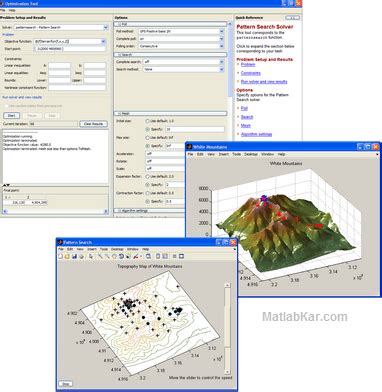
Task: Expand the Algorithm settings section header
Action: point(149,211)
